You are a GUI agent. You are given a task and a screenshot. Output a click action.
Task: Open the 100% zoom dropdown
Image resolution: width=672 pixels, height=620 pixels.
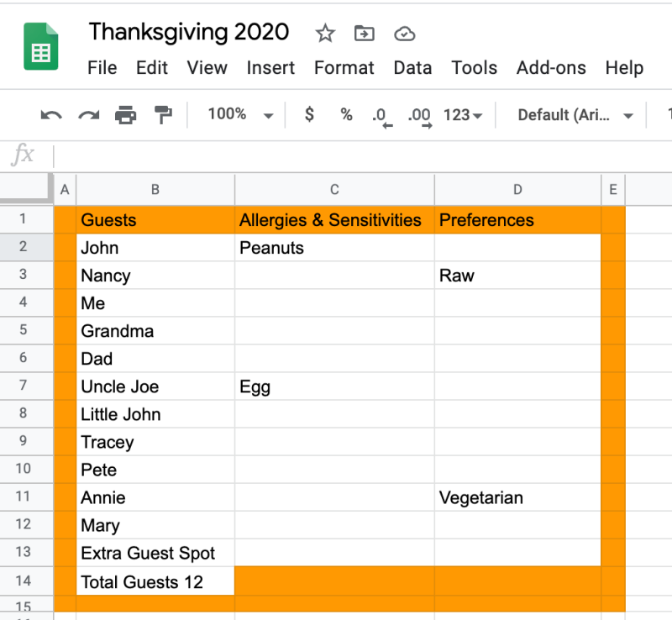(240, 114)
